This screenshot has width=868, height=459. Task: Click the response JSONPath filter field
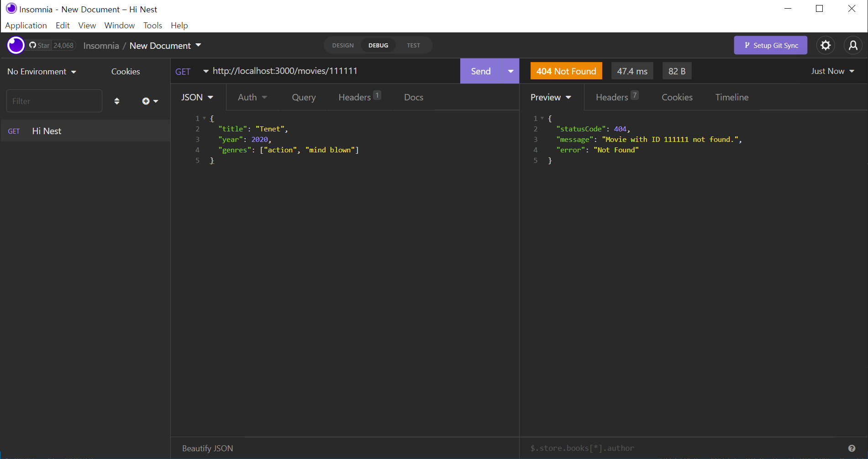(x=685, y=448)
